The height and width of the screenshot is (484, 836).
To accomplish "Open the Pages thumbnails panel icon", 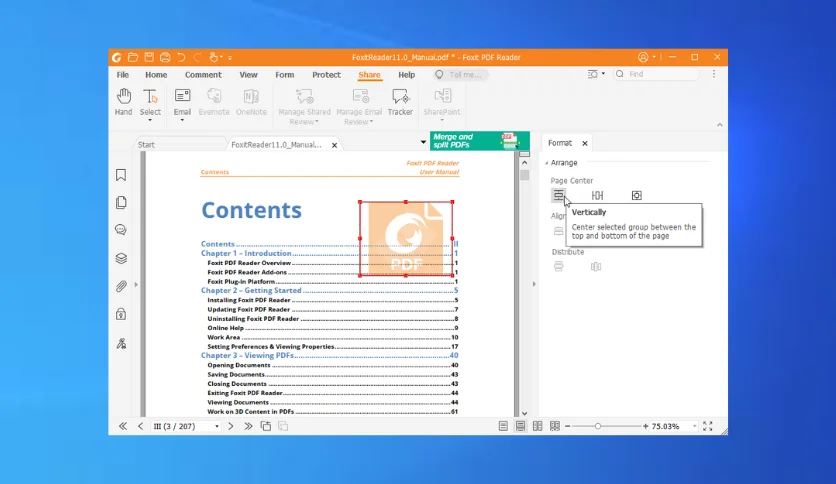I will [121, 202].
